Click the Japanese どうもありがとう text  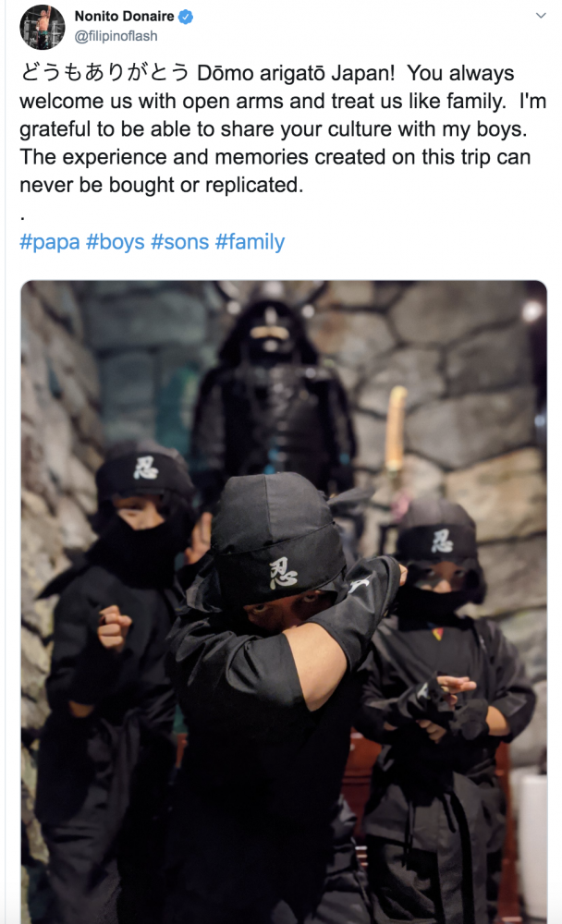[104, 73]
